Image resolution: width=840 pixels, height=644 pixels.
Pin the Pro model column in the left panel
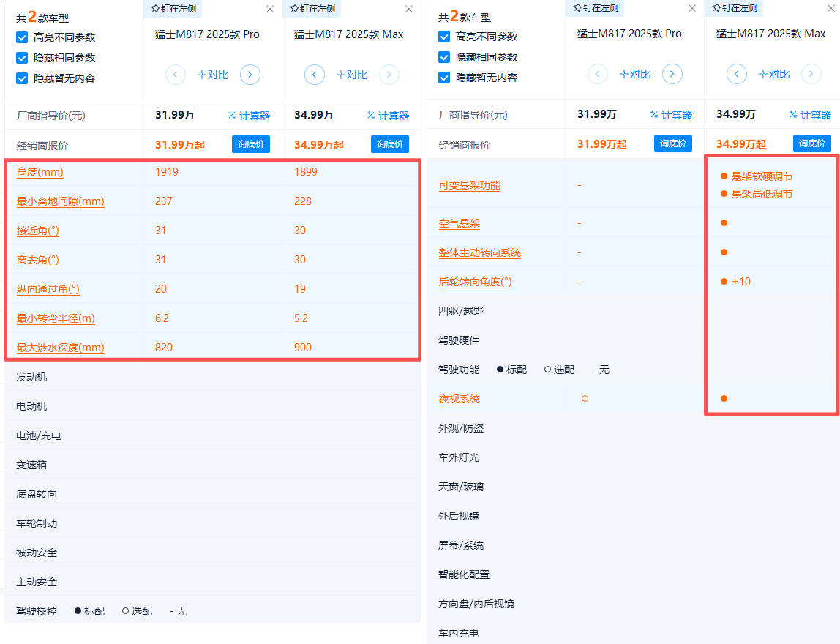[173, 9]
